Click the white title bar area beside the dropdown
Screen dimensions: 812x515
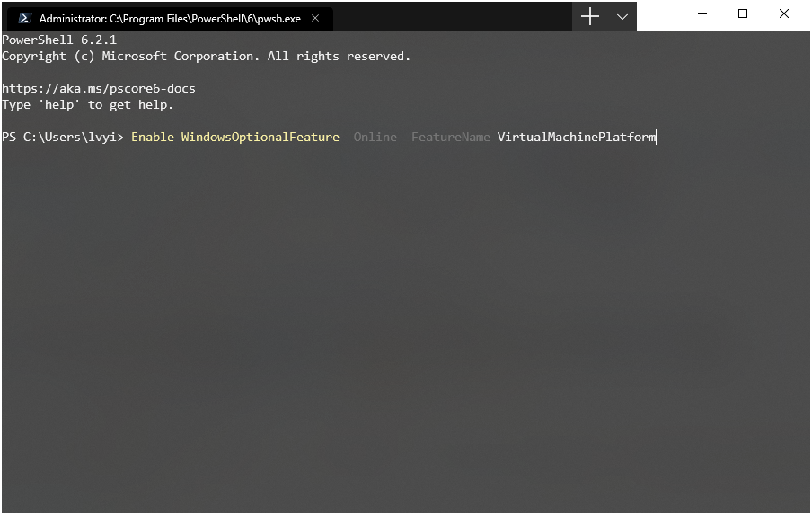(665, 17)
